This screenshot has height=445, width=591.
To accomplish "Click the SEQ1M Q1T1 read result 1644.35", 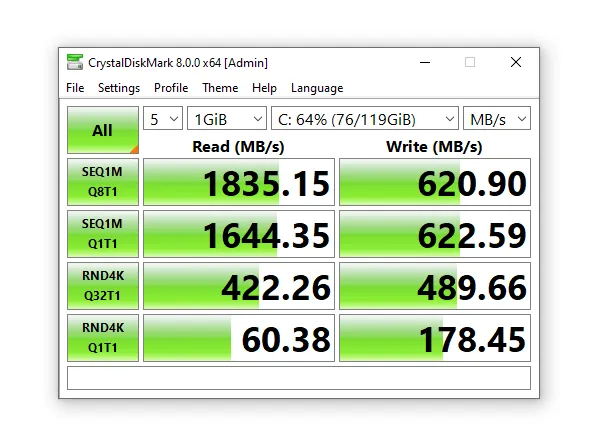I will point(239,234).
